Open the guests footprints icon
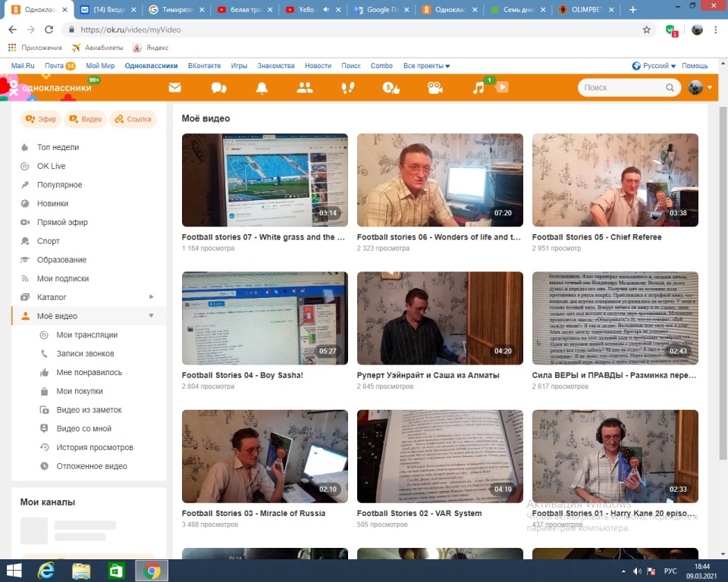The image size is (728, 582). click(x=348, y=87)
